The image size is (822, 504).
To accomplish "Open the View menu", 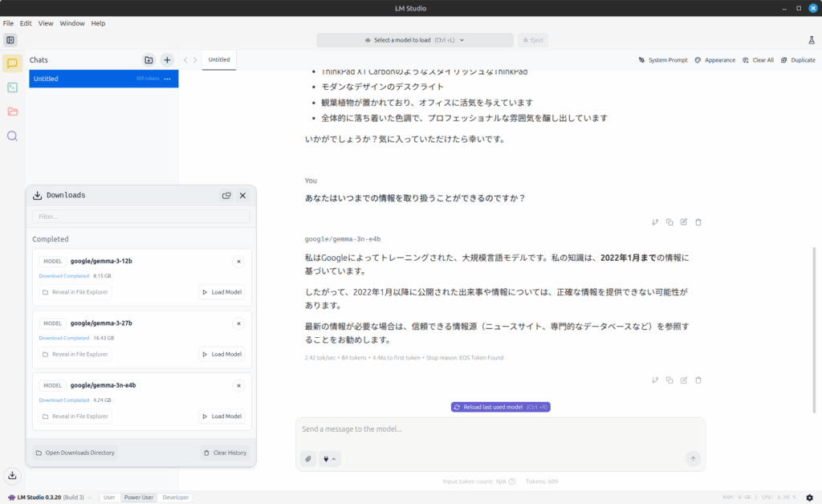I will click(x=46, y=23).
